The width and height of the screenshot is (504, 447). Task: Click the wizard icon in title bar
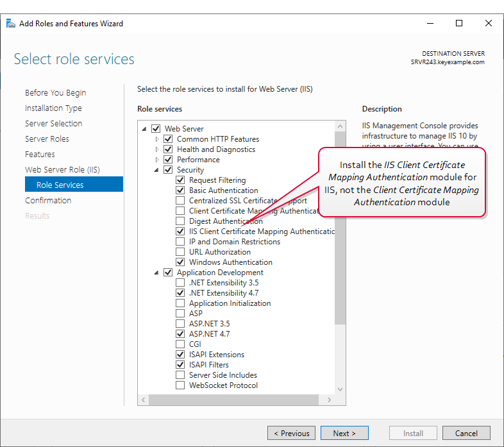tap(11, 24)
